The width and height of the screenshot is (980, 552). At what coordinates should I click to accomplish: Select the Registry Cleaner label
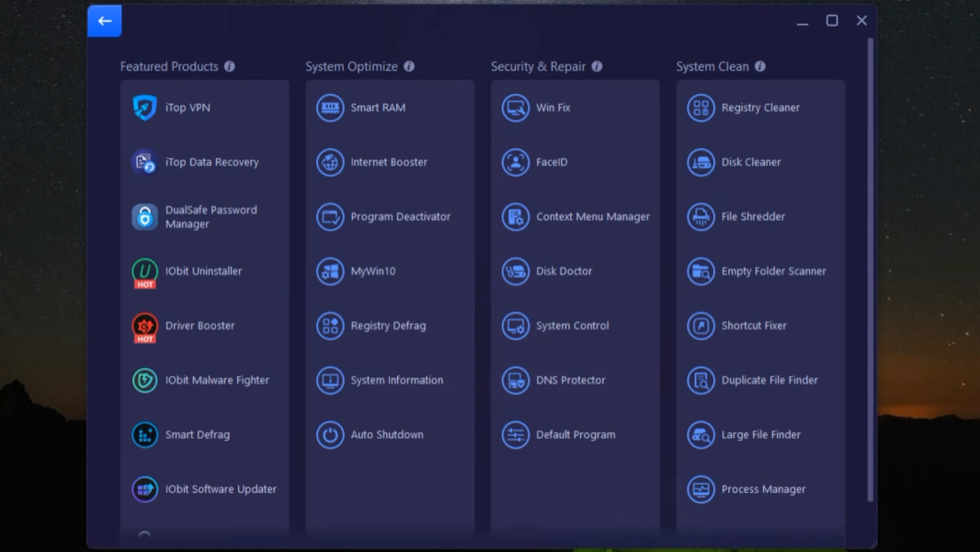click(x=760, y=108)
